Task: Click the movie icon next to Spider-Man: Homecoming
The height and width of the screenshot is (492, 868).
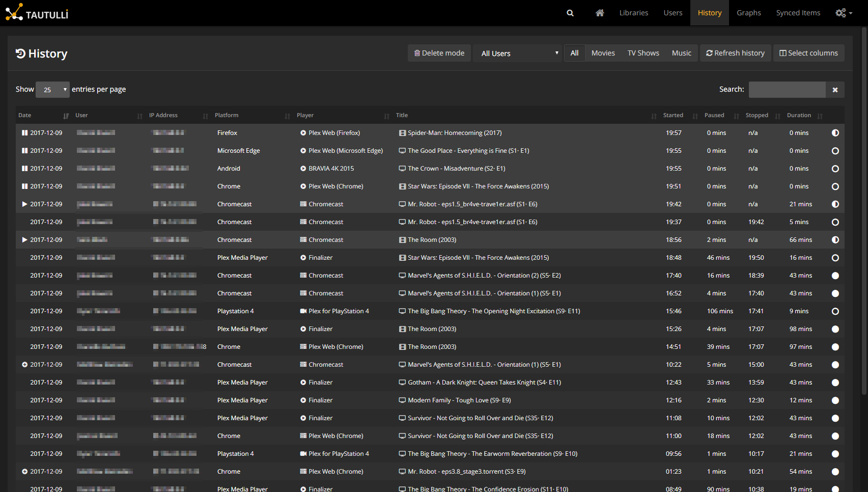Action: 402,132
